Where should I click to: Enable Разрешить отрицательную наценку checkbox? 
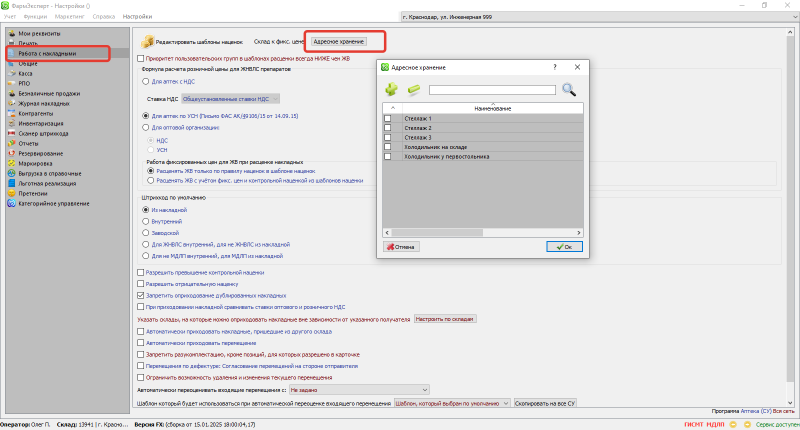click(x=139, y=284)
